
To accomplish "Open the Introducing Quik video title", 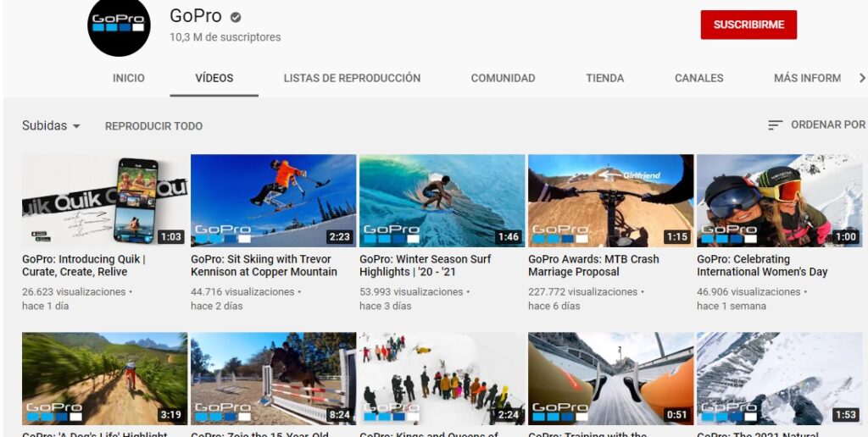I will point(84,266).
